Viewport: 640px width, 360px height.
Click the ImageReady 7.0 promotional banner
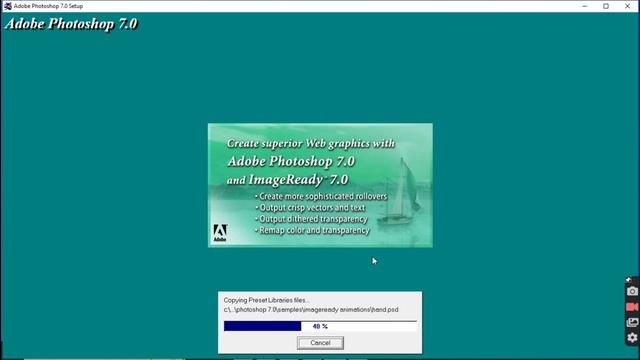point(320,185)
